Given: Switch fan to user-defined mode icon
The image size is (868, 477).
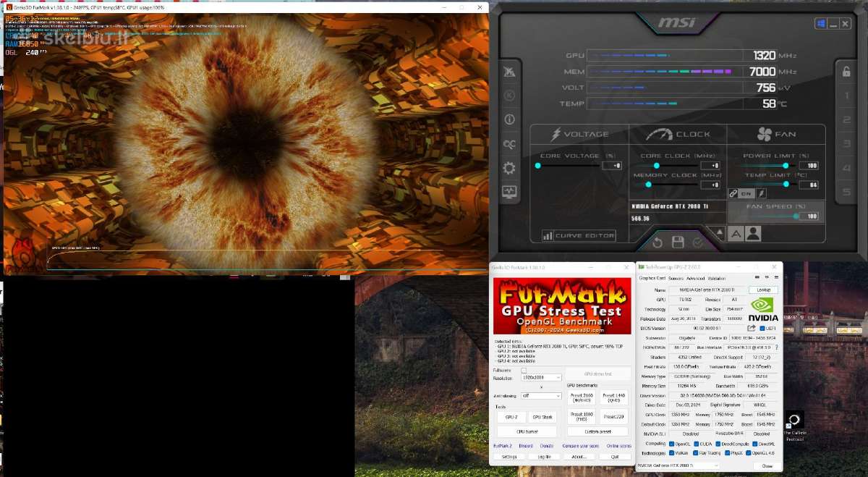Looking at the screenshot, I should pyautogui.click(x=753, y=234).
